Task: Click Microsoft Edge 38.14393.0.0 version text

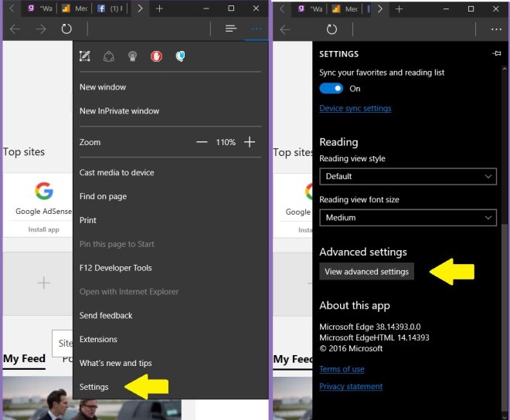Action: coord(370,327)
